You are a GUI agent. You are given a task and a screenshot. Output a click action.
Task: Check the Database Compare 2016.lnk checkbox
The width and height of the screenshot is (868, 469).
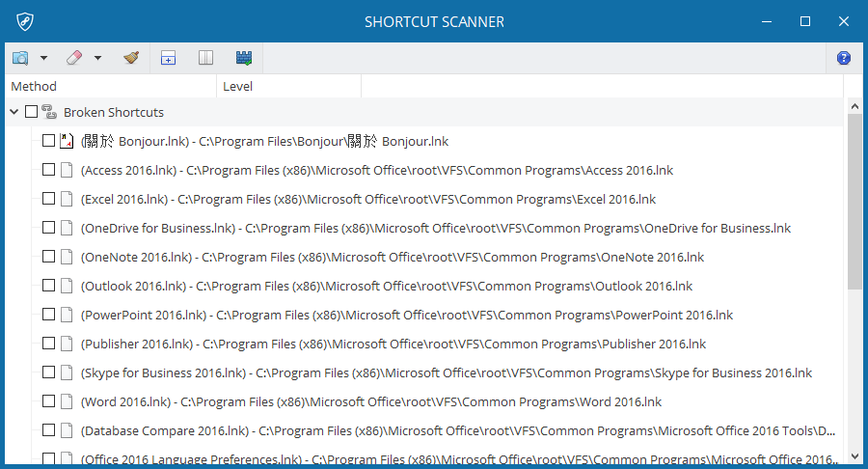tap(49, 429)
